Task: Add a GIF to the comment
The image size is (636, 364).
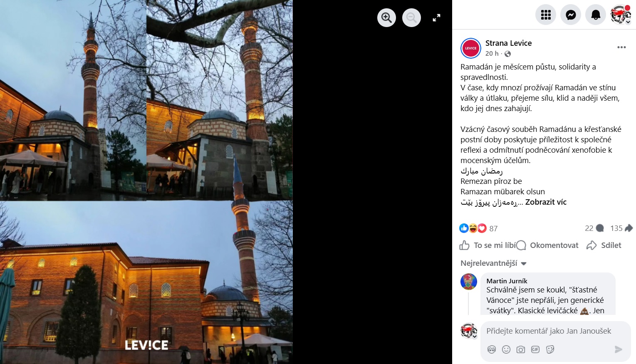Action: pos(535,349)
